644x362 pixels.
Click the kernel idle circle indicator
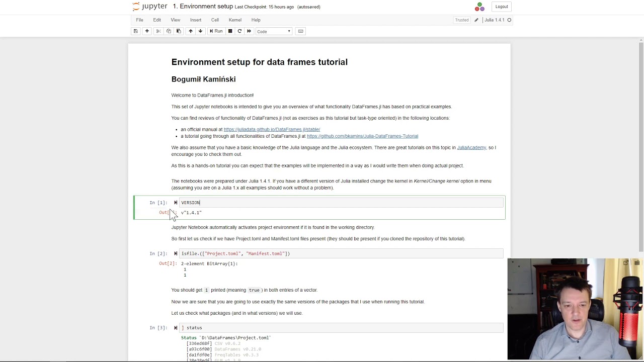tap(509, 20)
